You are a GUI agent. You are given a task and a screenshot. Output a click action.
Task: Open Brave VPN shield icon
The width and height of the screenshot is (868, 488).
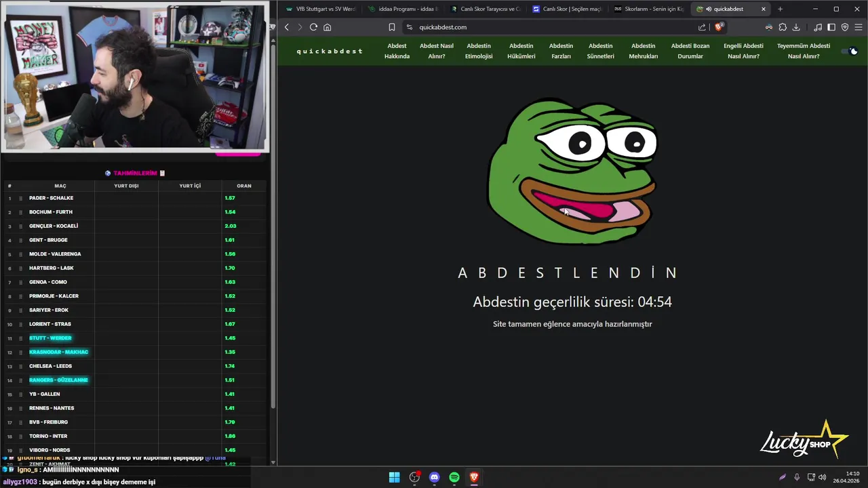(x=845, y=27)
